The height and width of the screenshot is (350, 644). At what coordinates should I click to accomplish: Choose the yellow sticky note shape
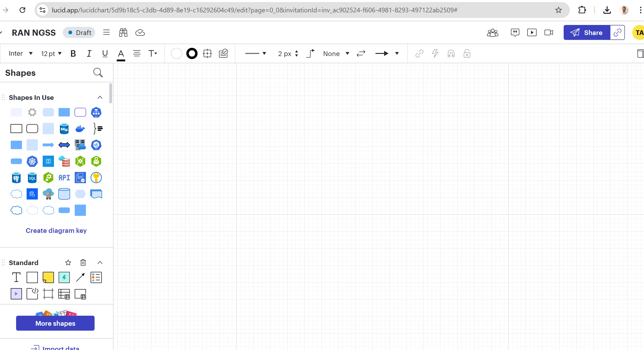pos(48,277)
